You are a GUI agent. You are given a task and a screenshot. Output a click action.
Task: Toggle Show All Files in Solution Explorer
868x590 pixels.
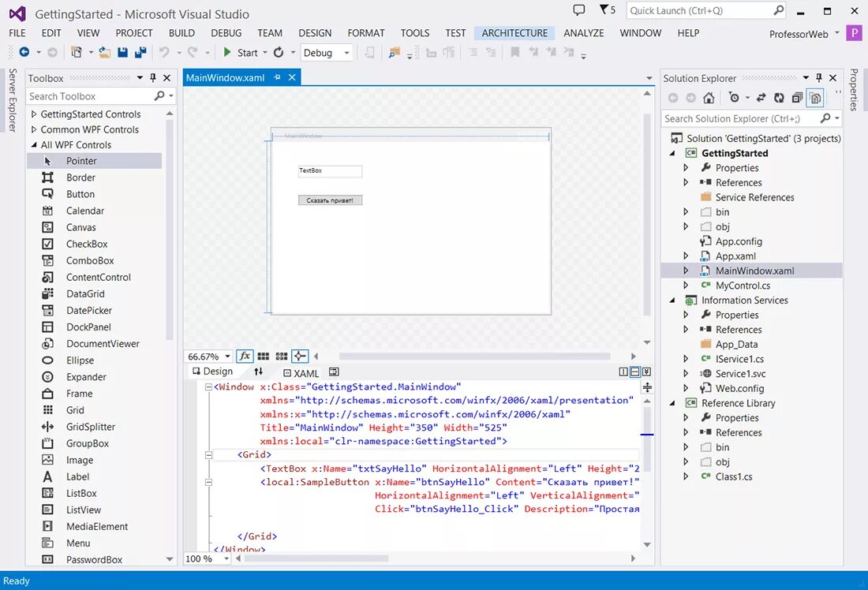pyautogui.click(x=815, y=98)
